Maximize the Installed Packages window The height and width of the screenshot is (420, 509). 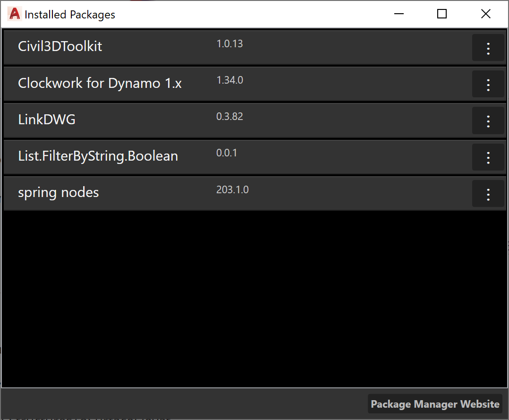coord(442,14)
